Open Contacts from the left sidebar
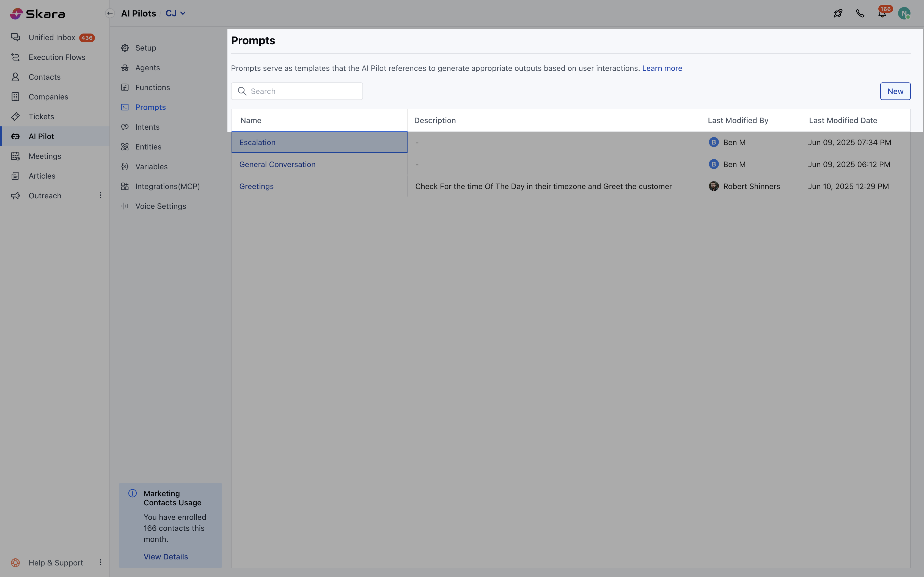The image size is (924, 577). click(45, 77)
